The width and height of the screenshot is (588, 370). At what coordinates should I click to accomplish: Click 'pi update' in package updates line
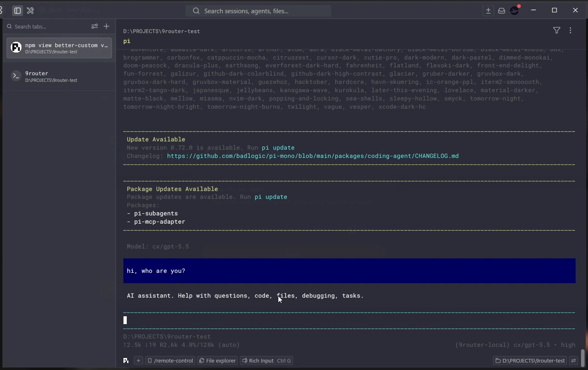click(x=271, y=197)
